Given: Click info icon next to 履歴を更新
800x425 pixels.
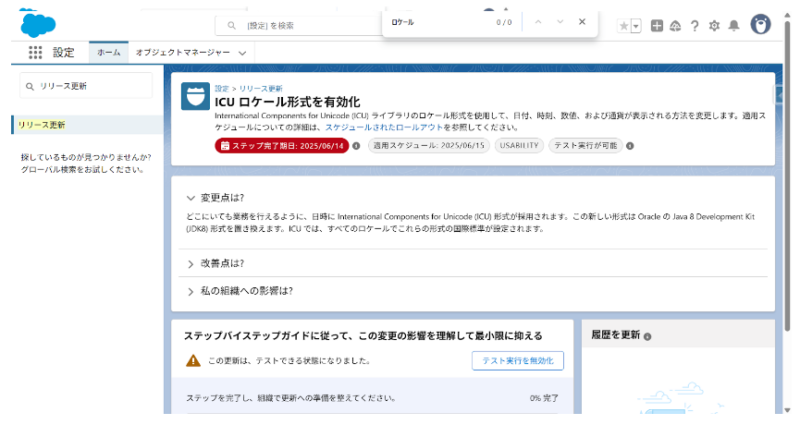Looking at the screenshot, I should (647, 337).
